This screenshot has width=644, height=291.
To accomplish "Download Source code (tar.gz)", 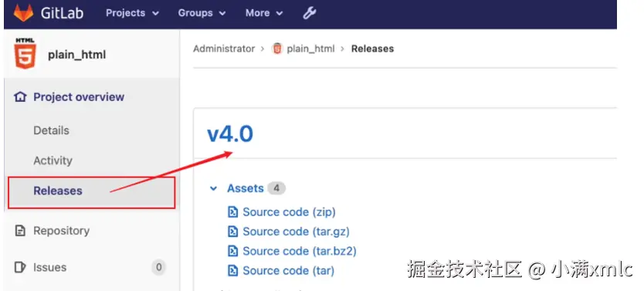I will point(296,232).
